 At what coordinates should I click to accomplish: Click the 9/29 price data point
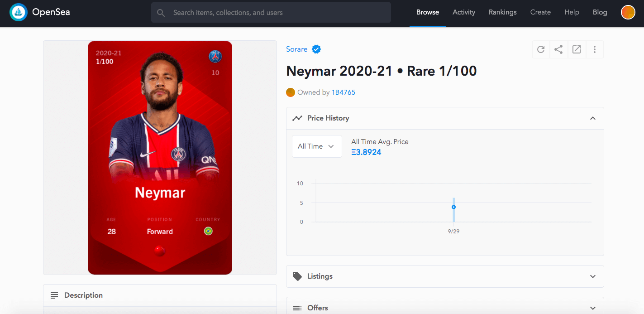pyautogui.click(x=453, y=207)
